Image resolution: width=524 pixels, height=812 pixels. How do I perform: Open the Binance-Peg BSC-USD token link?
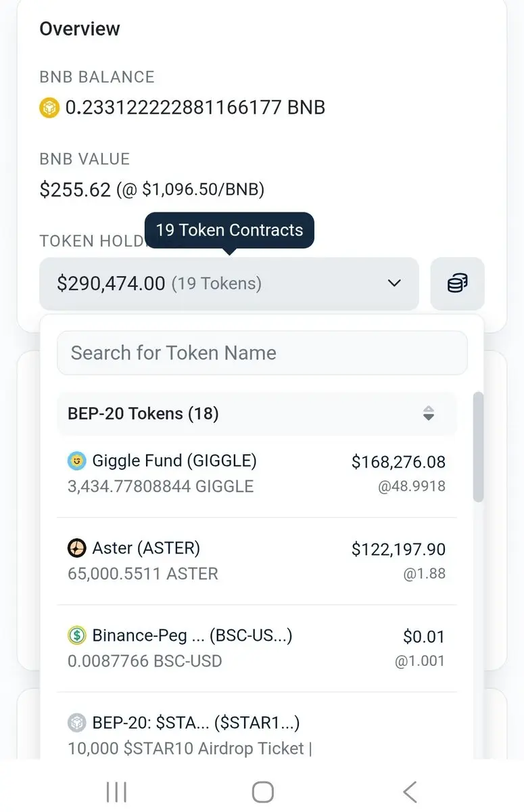[192, 635]
